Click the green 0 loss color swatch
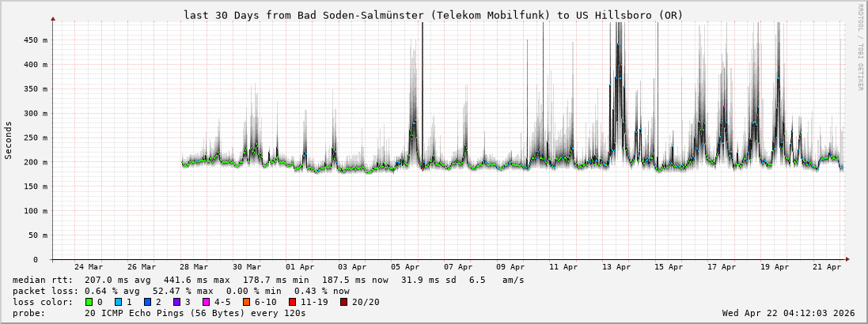Viewport: 868px width, 324px height. point(89,302)
